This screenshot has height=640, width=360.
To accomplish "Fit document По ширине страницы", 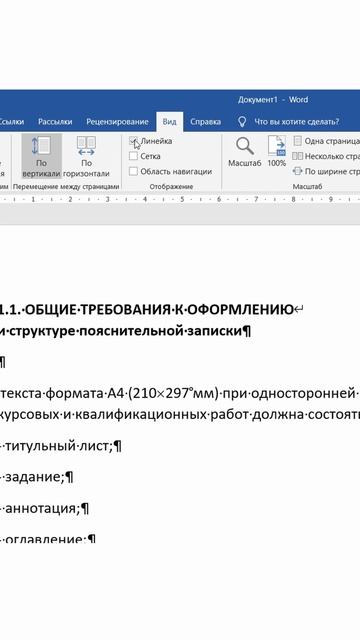I will 327,171.
